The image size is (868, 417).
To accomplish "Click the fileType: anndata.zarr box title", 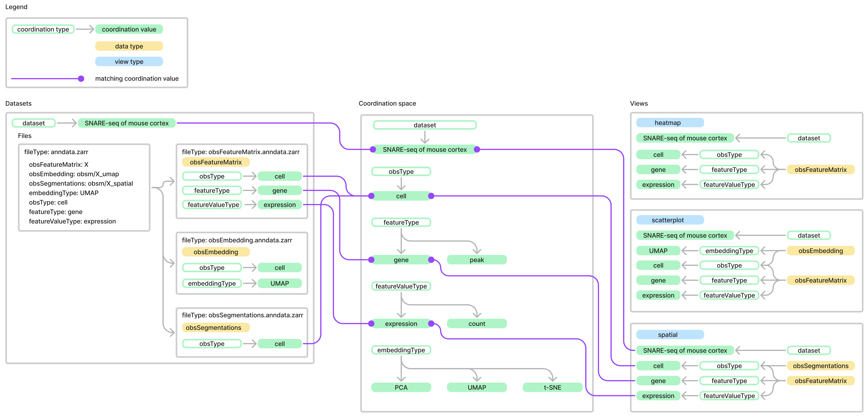I will point(56,152).
